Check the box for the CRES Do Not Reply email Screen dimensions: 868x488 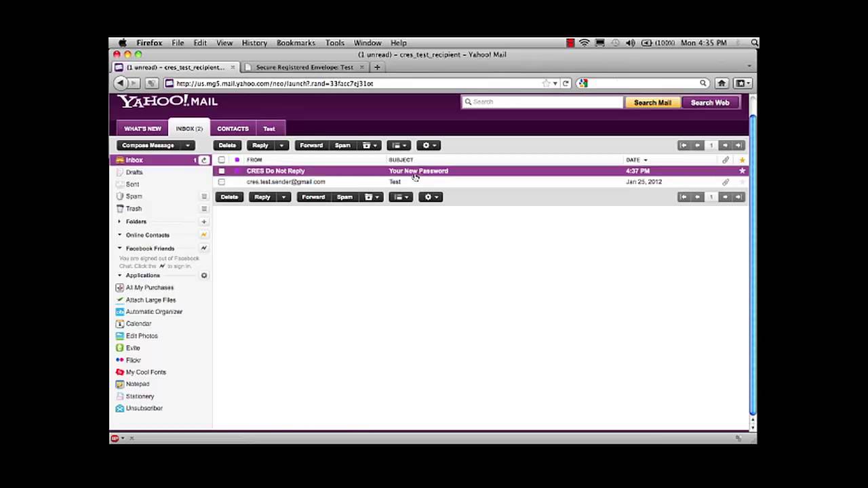tap(222, 171)
